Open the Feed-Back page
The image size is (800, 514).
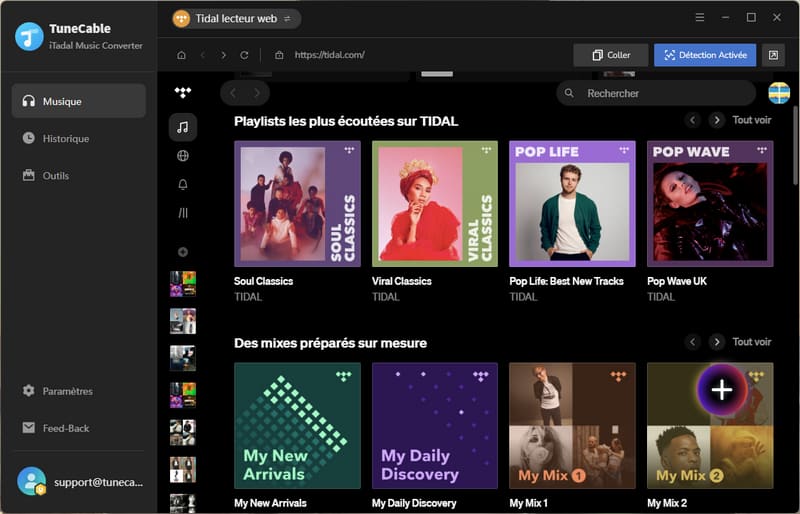(56, 428)
